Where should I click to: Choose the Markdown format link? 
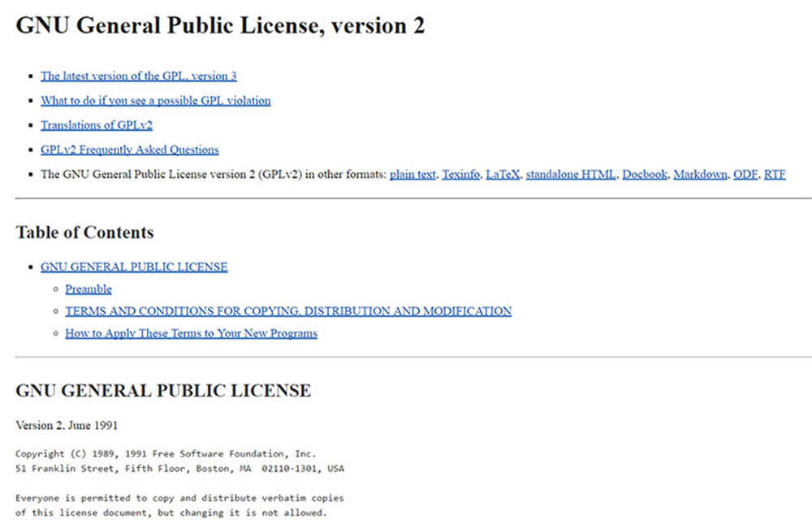pyautogui.click(x=700, y=174)
